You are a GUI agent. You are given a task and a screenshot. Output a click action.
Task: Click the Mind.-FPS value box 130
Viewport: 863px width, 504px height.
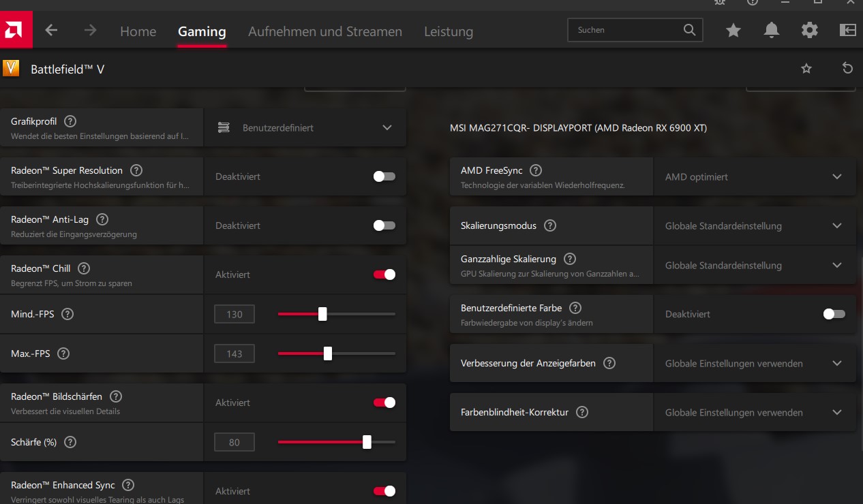point(234,314)
